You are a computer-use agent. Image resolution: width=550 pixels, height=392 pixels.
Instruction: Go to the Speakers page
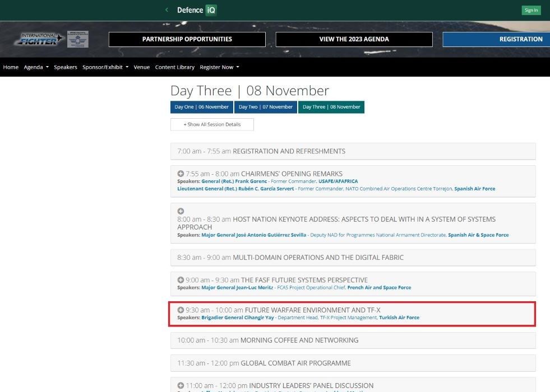pos(65,67)
